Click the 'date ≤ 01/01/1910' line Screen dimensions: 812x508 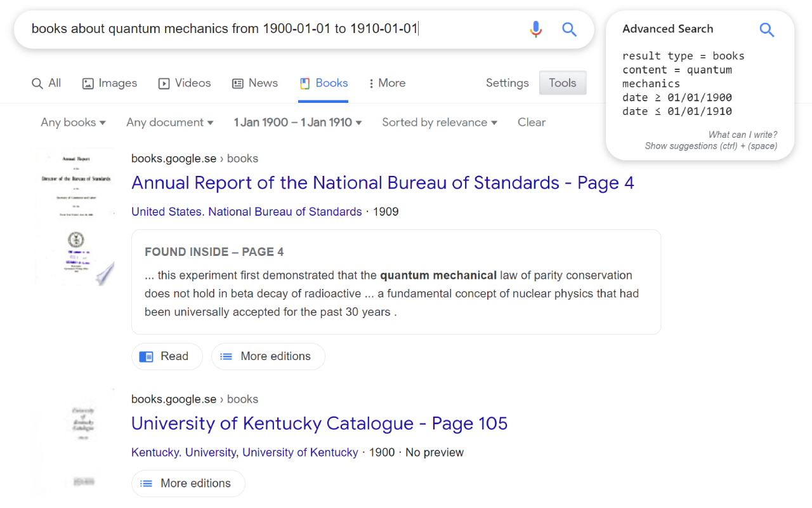point(677,112)
